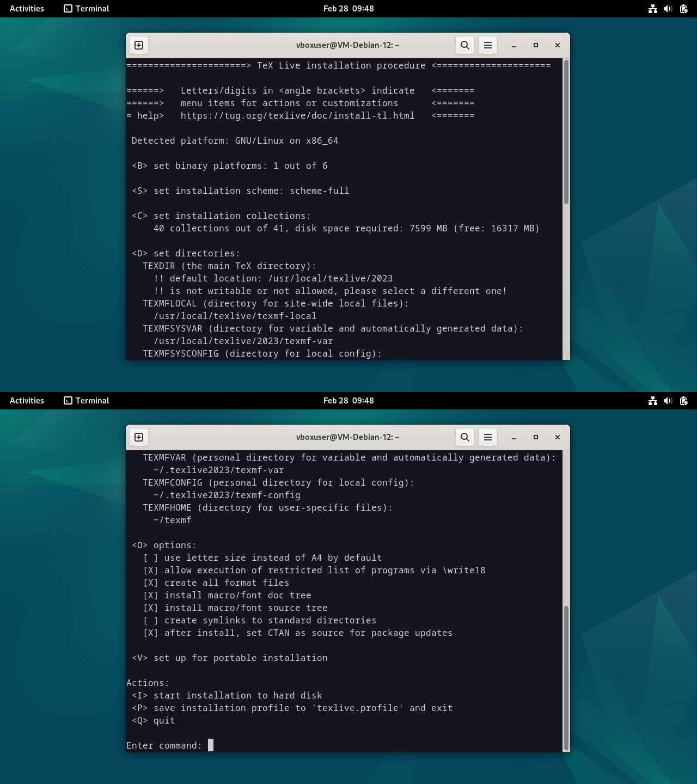Click the '~/texmf' path
Viewport: 697px width, 784px height.
173,520
